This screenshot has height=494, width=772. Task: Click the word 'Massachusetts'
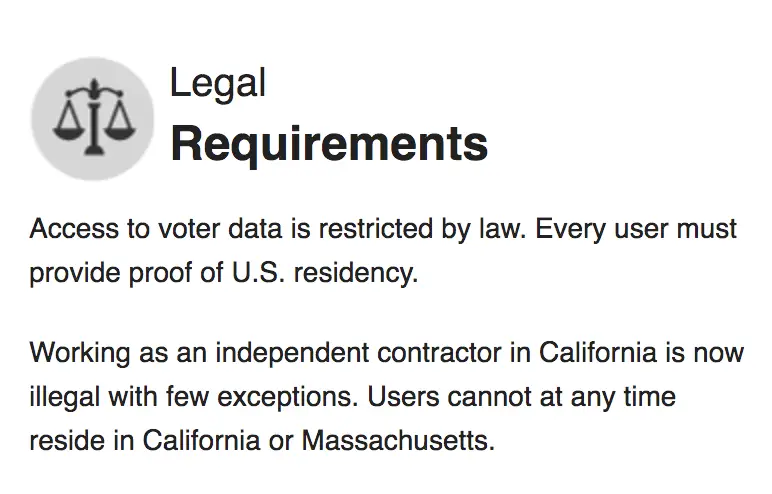(398, 440)
